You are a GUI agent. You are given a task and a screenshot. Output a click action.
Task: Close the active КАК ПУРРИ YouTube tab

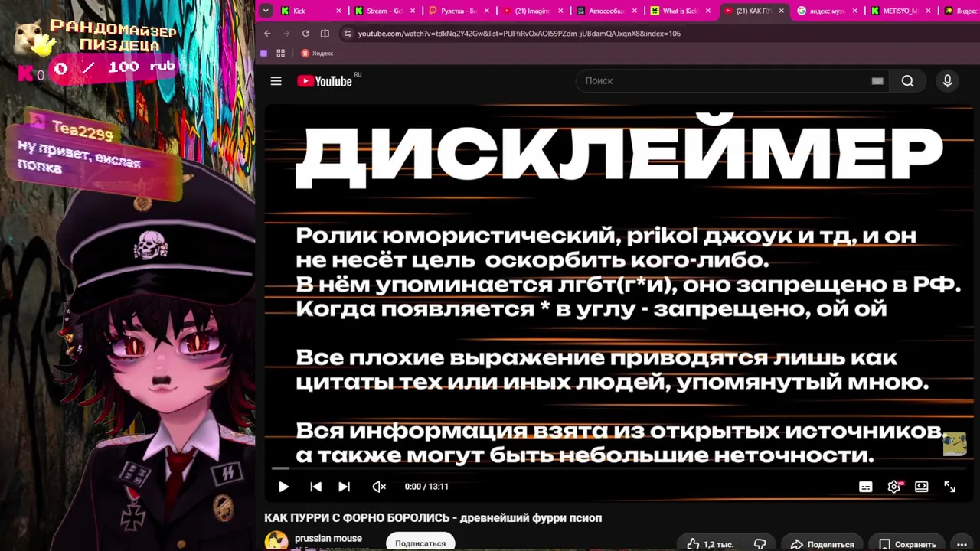click(x=782, y=11)
